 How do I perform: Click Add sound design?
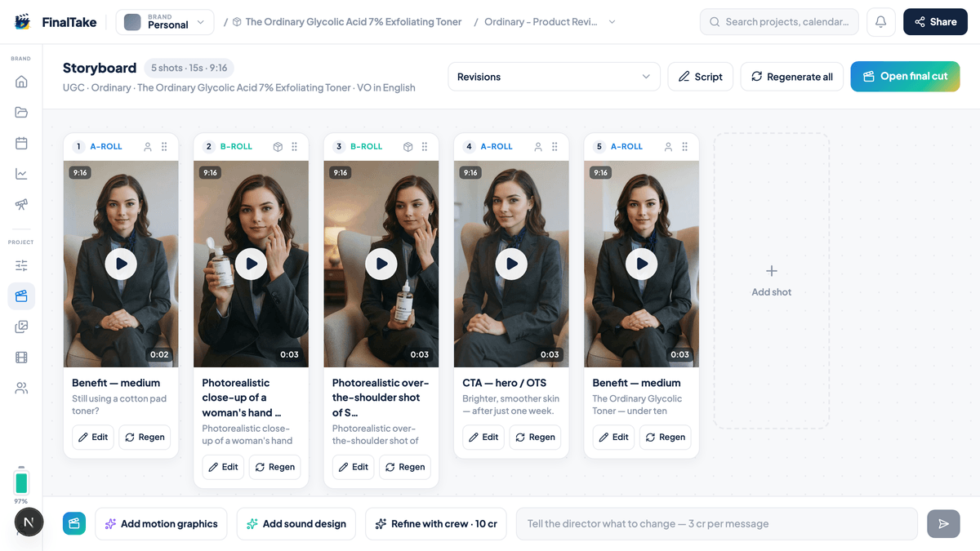point(297,524)
